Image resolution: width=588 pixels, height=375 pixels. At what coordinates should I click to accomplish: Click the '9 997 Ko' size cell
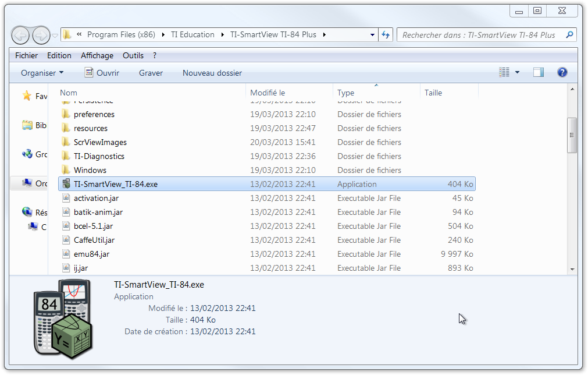pos(457,254)
